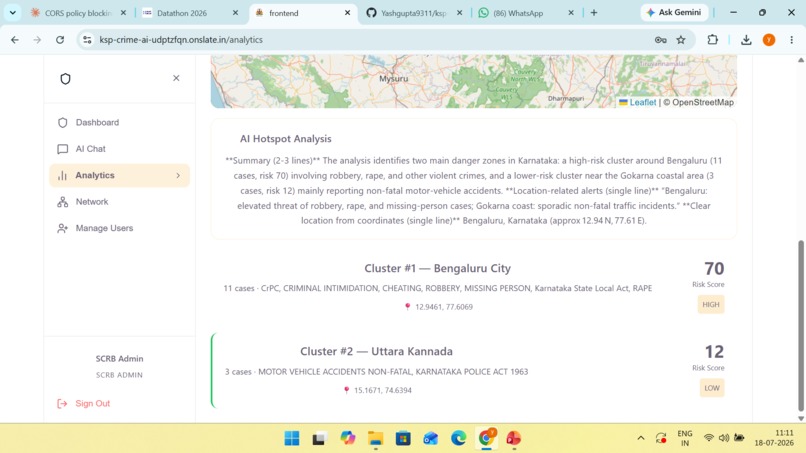The image size is (806, 453).
Task: Open browser downloads
Action: tap(746, 40)
